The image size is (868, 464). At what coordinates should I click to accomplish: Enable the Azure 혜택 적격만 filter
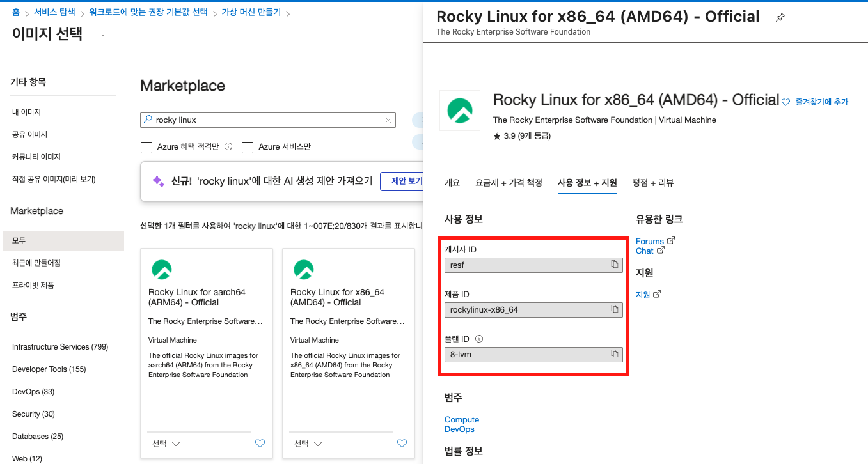(x=146, y=147)
